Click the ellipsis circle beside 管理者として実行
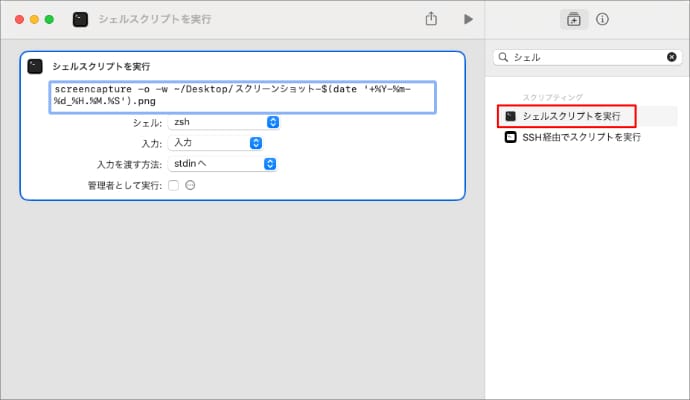This screenshot has height=400, width=690. 190,186
